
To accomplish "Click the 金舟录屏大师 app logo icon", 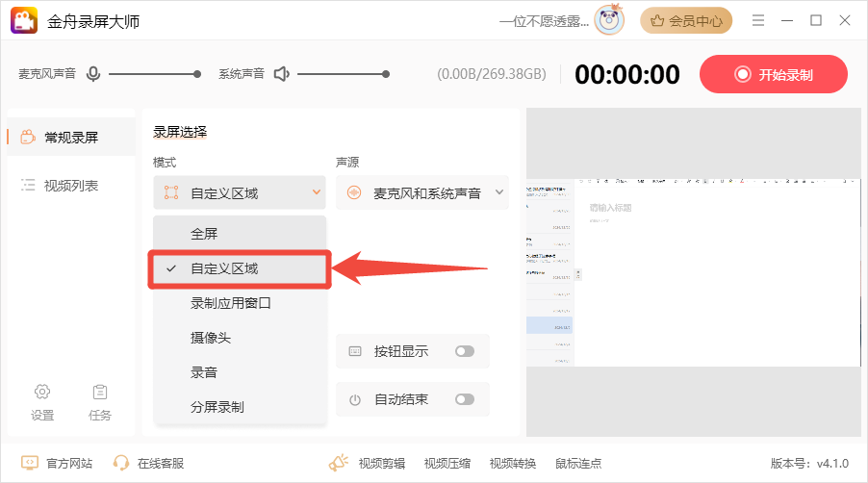I will 24,20.
